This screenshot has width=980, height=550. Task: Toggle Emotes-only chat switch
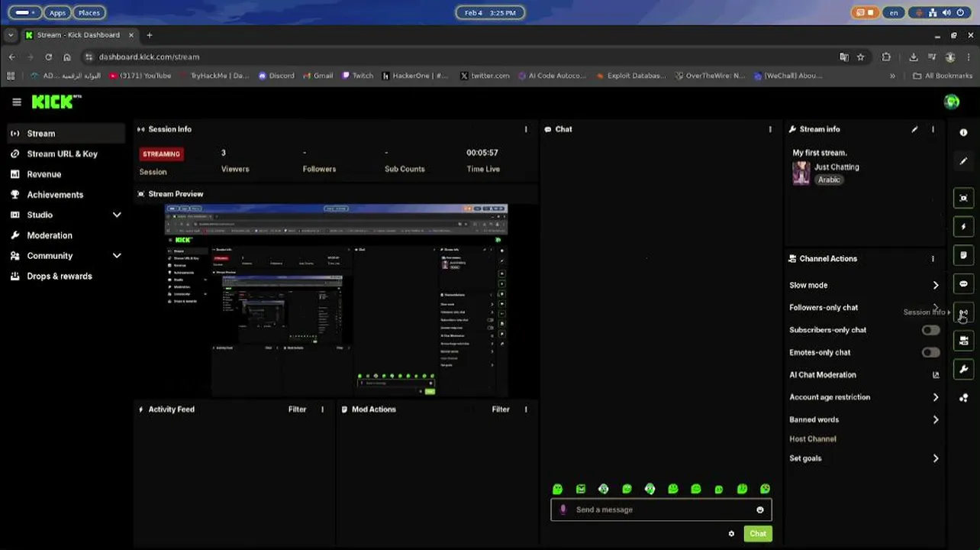[930, 352]
